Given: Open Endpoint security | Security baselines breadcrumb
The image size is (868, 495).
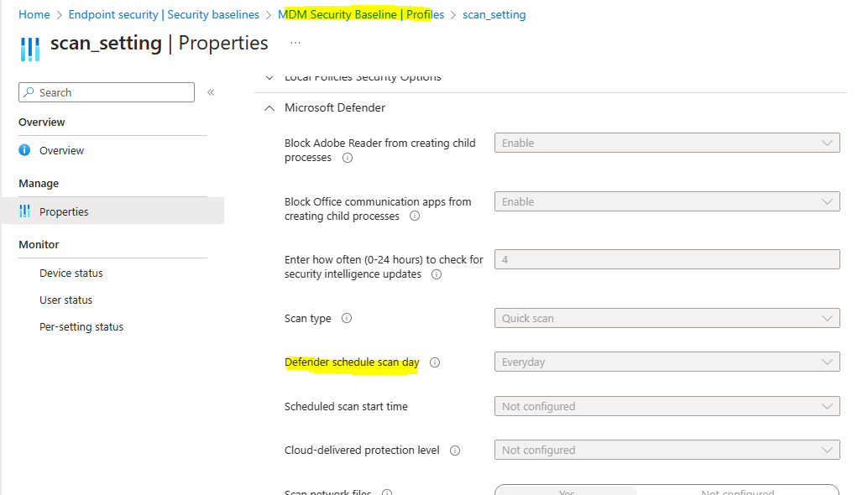Looking at the screenshot, I should tap(164, 14).
